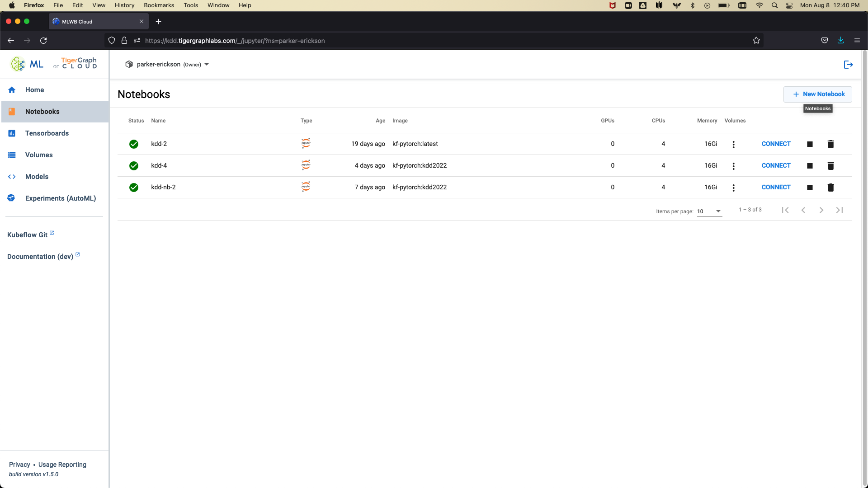868x488 pixels.
Task: Click the New Notebook button
Action: tap(817, 94)
